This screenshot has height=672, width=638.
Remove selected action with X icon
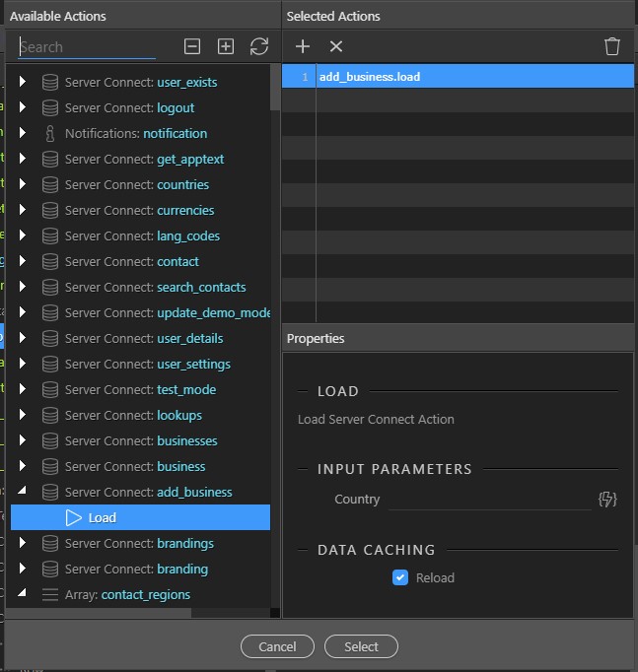coord(336,46)
